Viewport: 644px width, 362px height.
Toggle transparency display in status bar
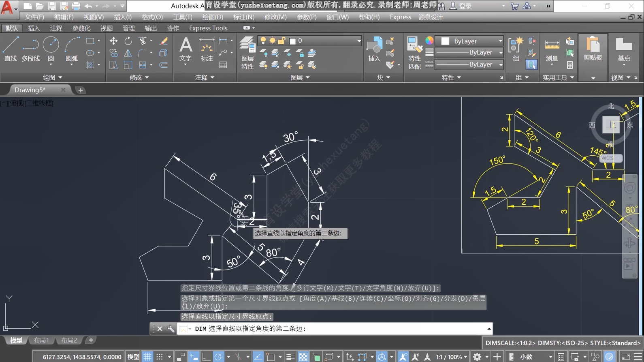(303, 357)
